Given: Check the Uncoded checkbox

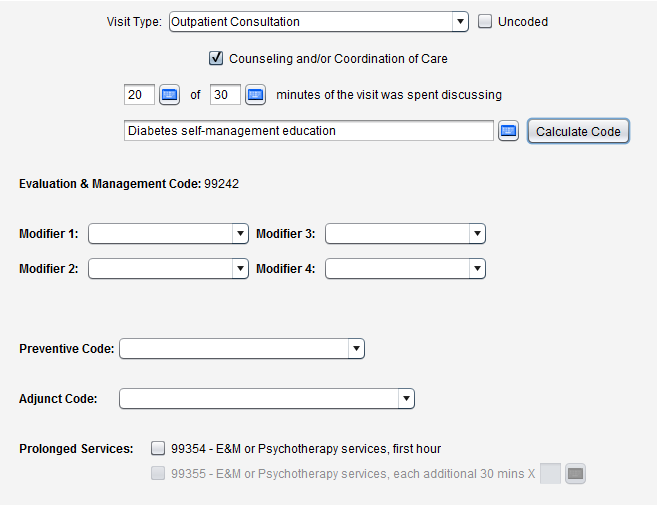Looking at the screenshot, I should click(485, 21).
